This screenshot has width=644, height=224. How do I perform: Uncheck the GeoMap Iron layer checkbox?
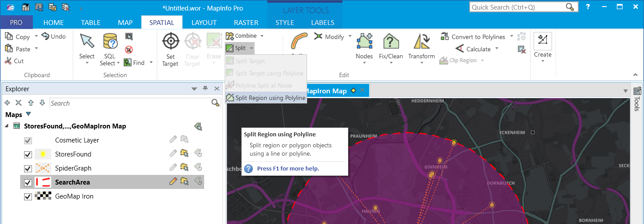(x=28, y=196)
